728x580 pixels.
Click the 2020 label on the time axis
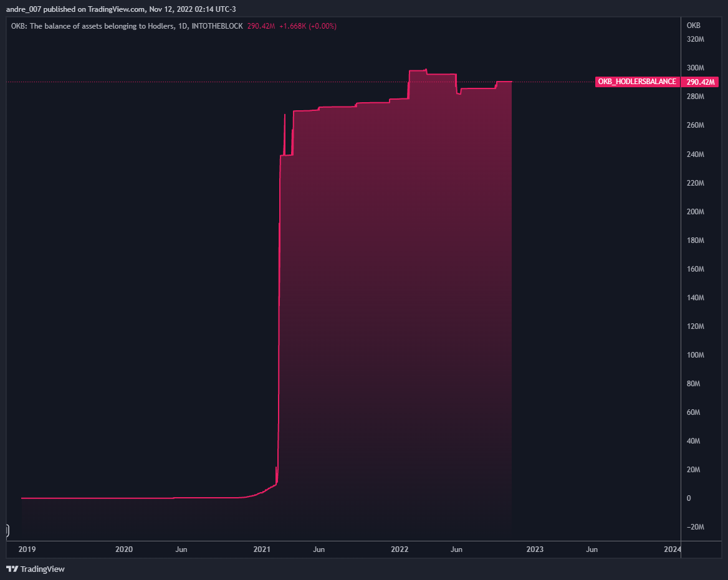[x=124, y=549]
